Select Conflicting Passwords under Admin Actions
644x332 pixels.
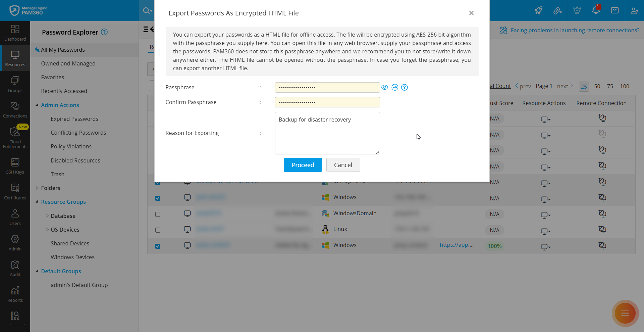tap(78, 132)
